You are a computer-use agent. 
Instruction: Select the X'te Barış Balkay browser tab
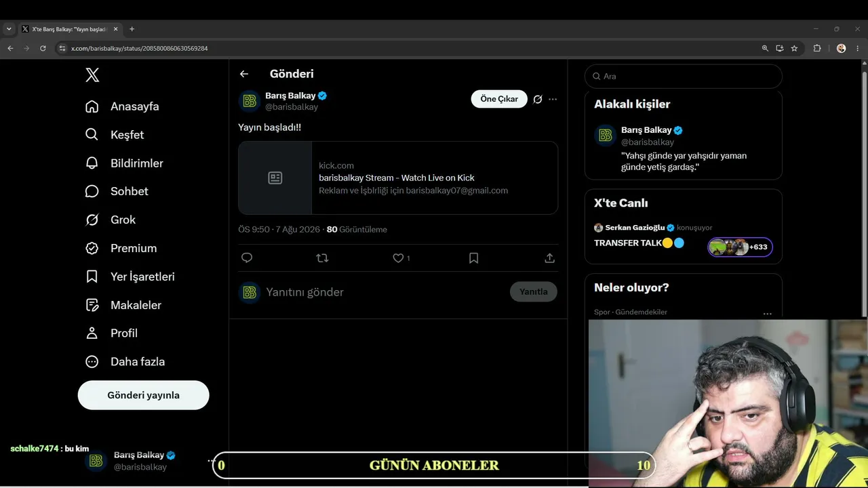pos(70,29)
